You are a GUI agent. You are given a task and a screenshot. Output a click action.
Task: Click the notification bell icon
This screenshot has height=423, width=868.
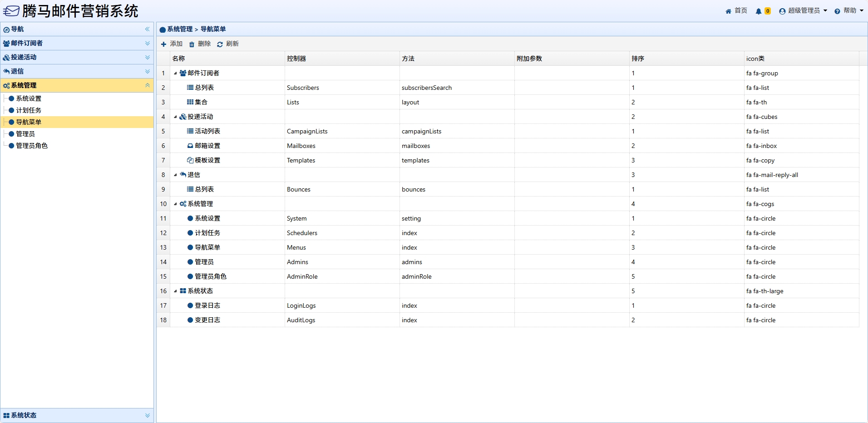[758, 11]
